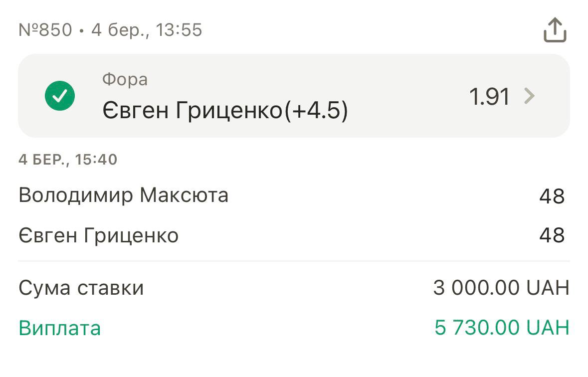Click the (+4.5) handicap value
The width and height of the screenshot is (588, 377).
tap(316, 111)
